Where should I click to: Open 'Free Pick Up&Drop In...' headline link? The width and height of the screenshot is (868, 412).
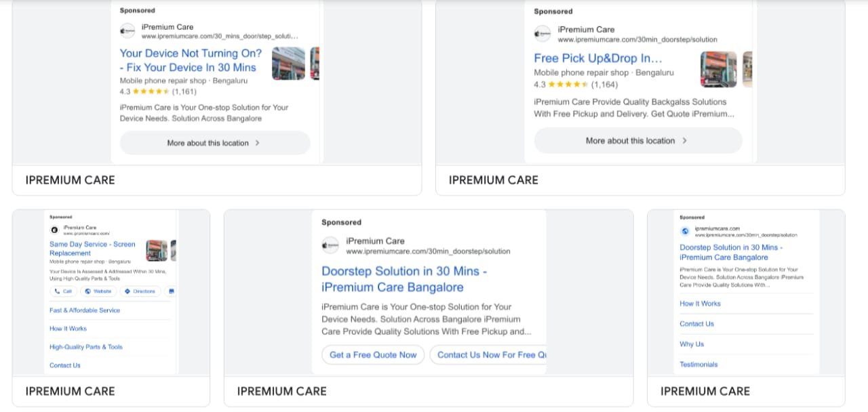(597, 58)
